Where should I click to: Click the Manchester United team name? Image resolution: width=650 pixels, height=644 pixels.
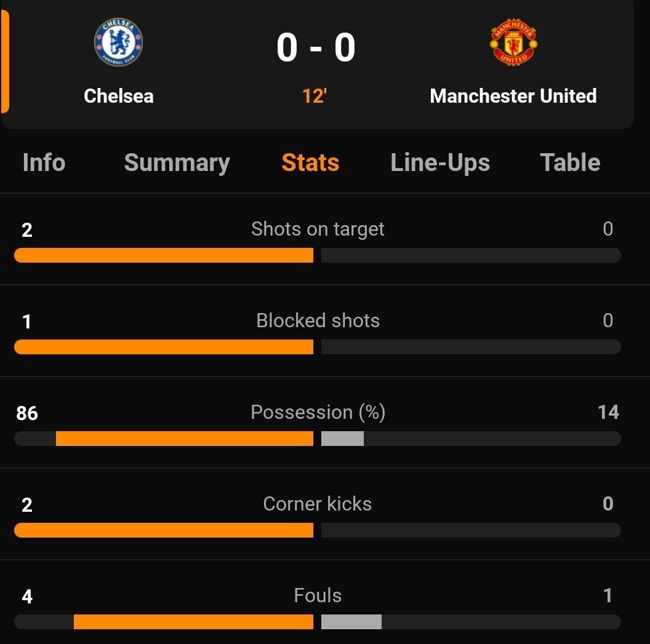pyautogui.click(x=513, y=96)
